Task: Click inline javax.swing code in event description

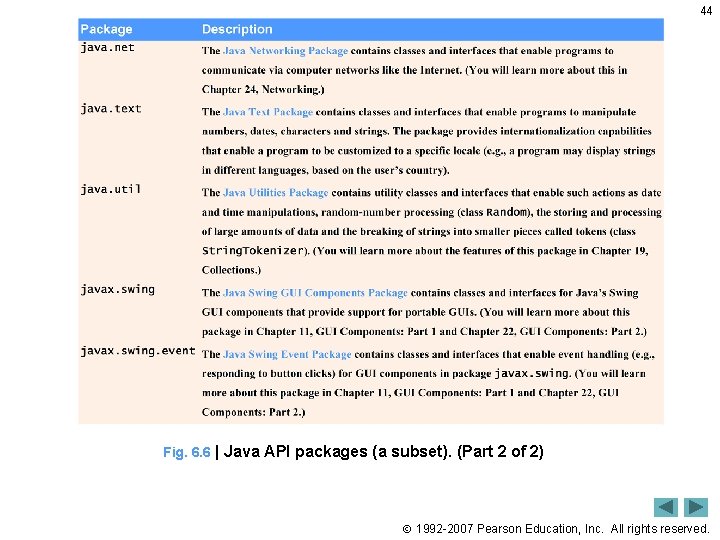Action: click(532, 373)
